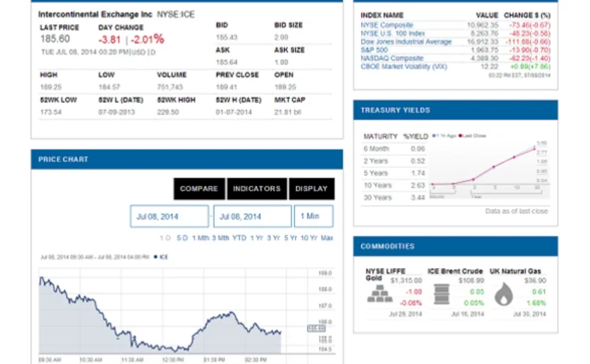Click the last price value 185.60

tap(55, 39)
